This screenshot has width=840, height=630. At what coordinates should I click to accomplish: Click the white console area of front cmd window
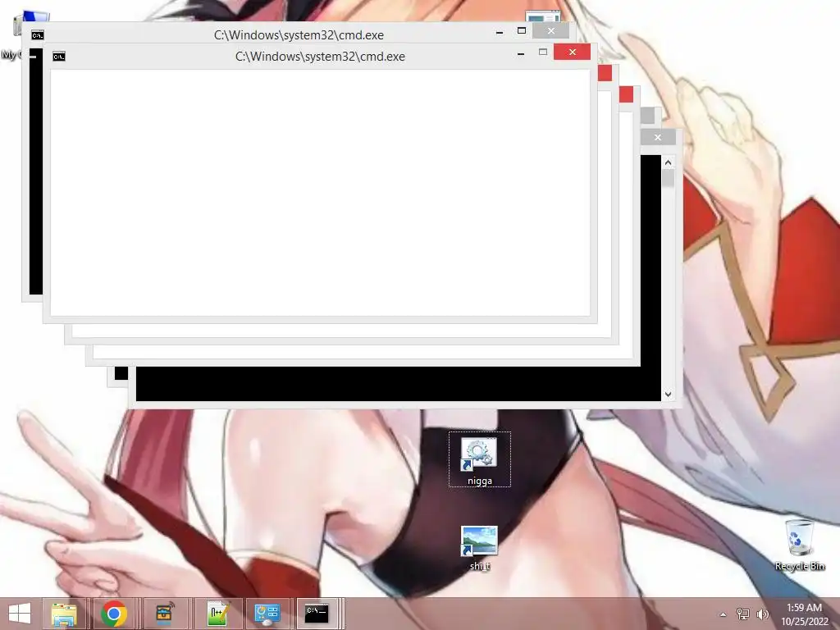(x=321, y=193)
